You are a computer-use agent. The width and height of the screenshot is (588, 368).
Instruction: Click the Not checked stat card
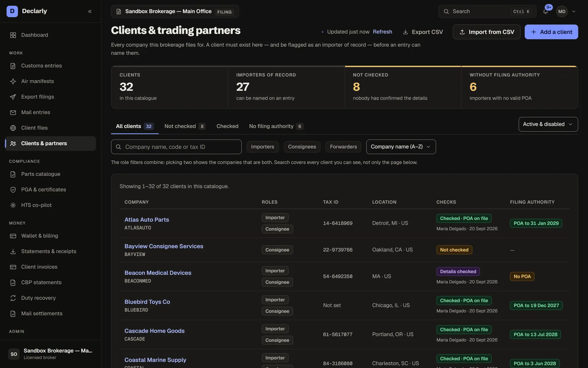click(x=403, y=87)
